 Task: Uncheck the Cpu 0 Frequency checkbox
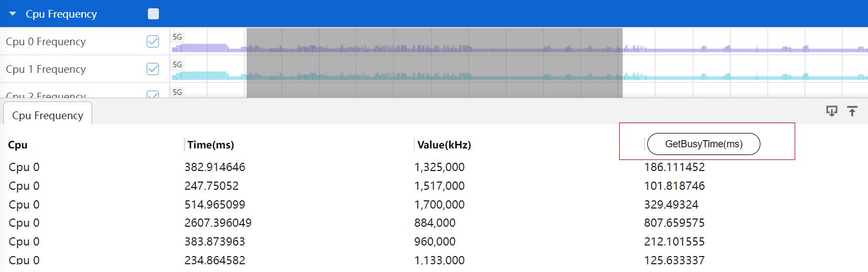pos(153,41)
